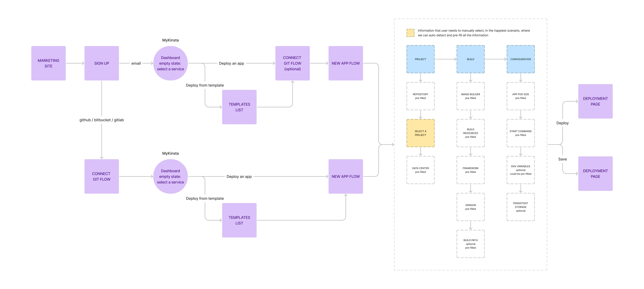Image resolution: width=644 pixels, height=289 pixels.
Task: Select the BUILD PATH optional box
Action: click(x=470, y=244)
